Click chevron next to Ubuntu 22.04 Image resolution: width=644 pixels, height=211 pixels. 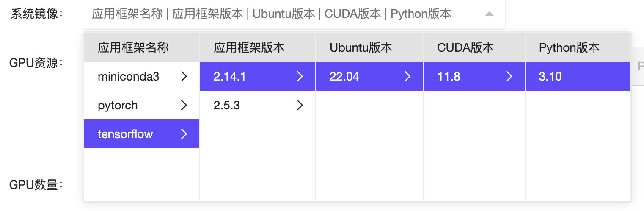[x=407, y=77]
